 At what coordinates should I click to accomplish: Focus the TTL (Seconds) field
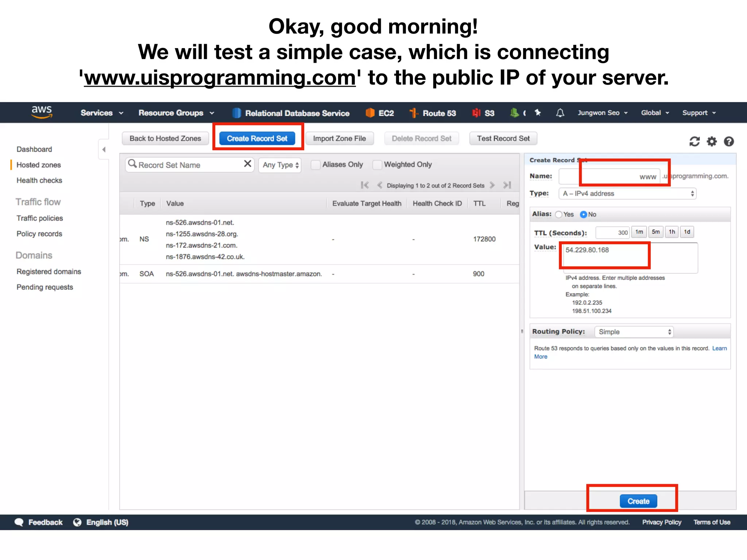pos(612,232)
